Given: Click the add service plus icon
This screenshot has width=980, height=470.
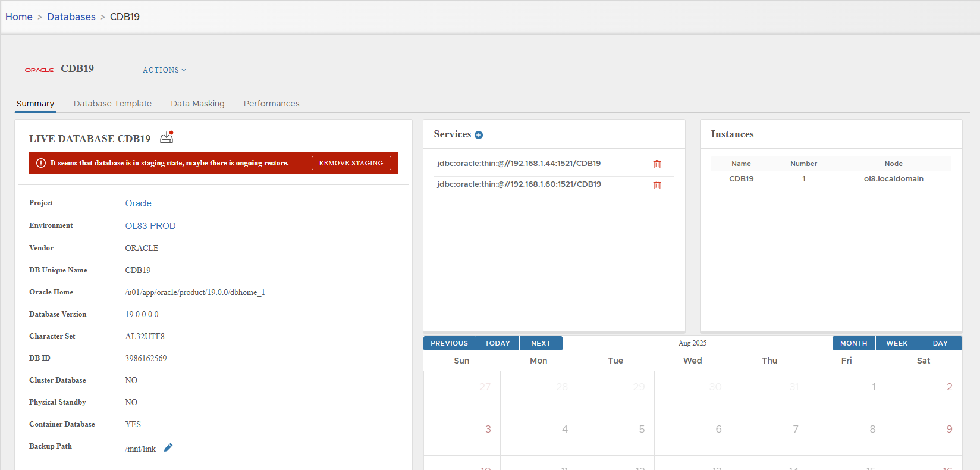Looking at the screenshot, I should click(479, 135).
